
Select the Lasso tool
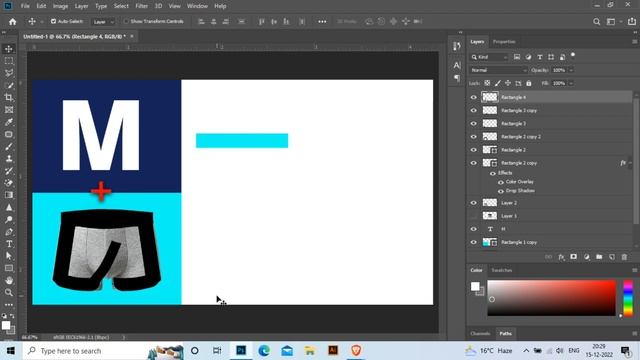click(x=9, y=73)
